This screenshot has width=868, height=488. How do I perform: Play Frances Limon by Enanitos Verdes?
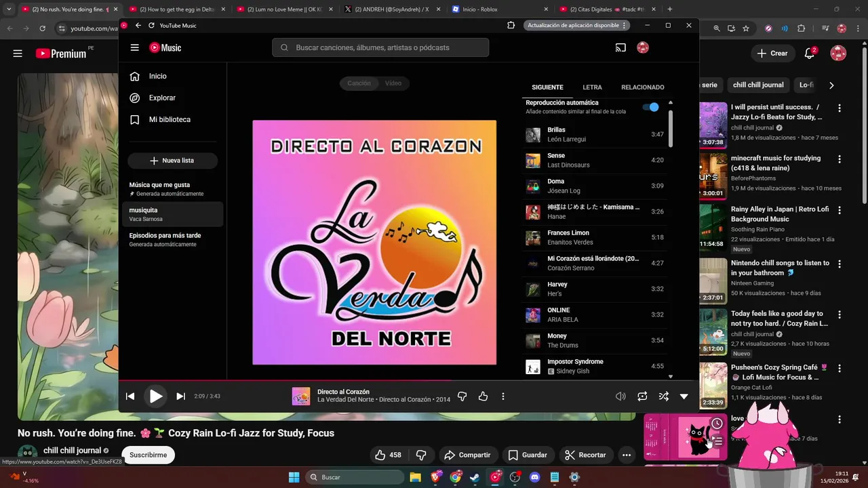click(595, 238)
